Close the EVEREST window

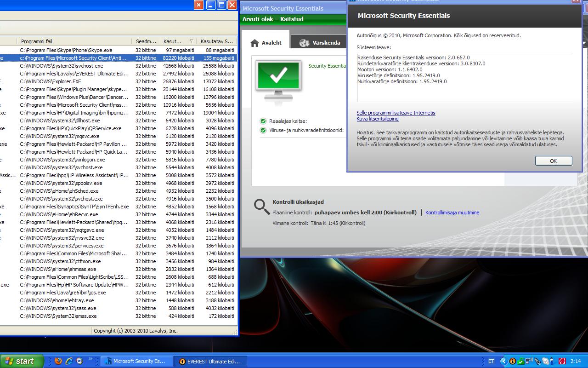(232, 5)
